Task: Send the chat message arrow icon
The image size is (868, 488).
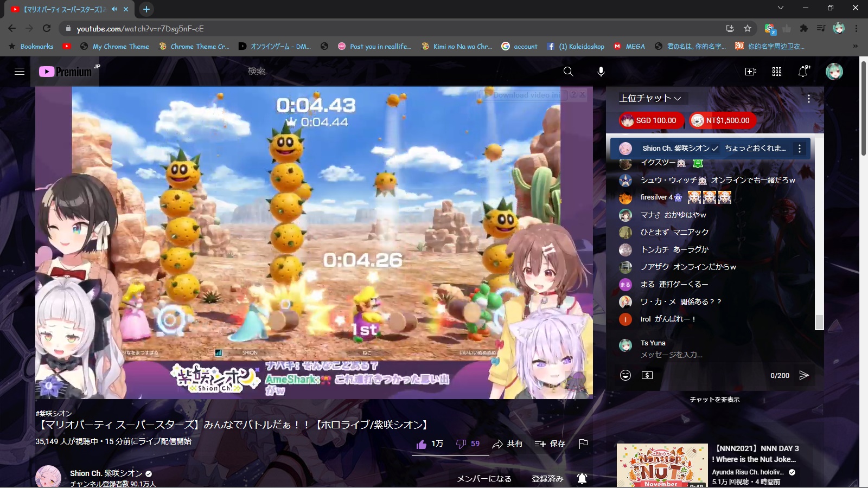Action: [x=804, y=375]
